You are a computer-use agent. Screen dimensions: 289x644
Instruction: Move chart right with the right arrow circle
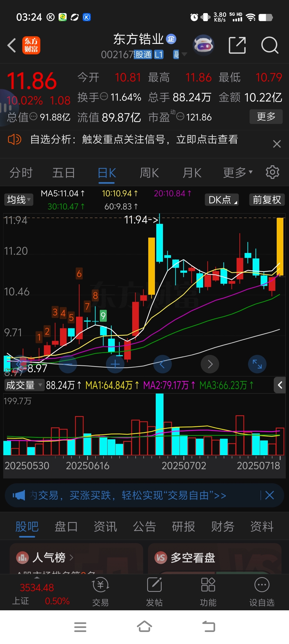click(210, 364)
